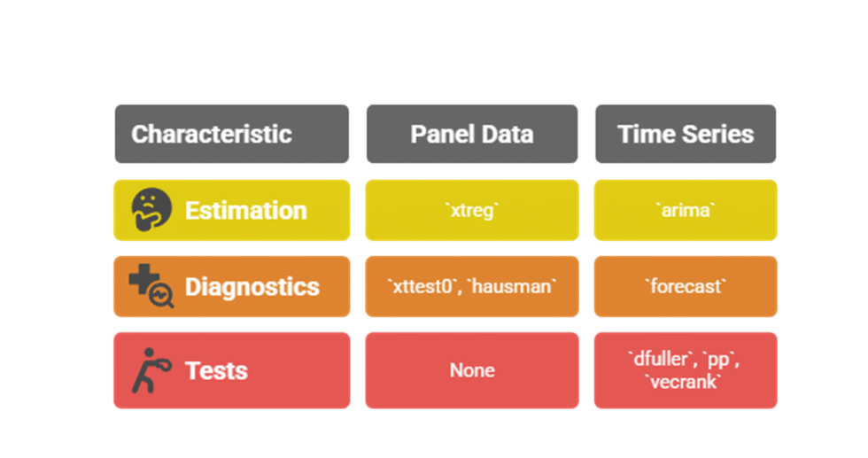Select the `forecast` diagnostics cell
The width and height of the screenshot is (868, 458).
tap(685, 286)
